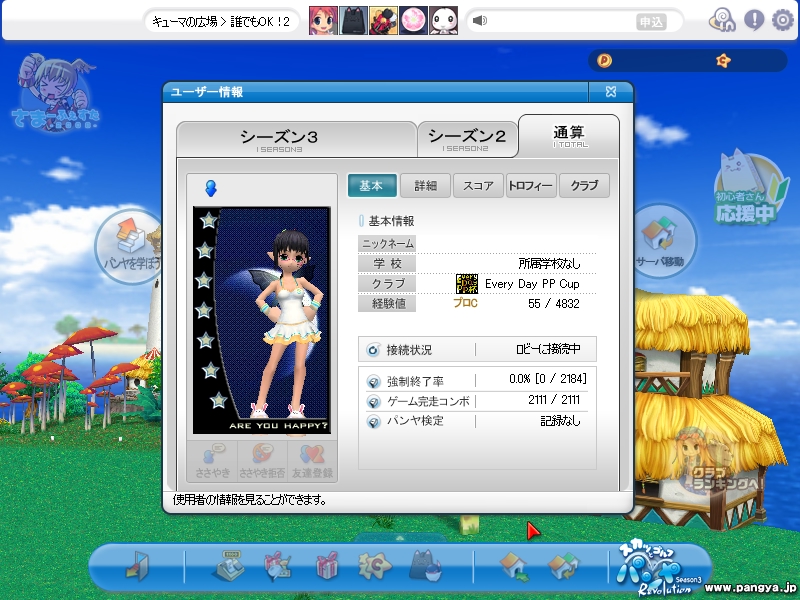This screenshot has width=800, height=600.
Task: Click the blue user status icon above character
Action: tap(210, 188)
